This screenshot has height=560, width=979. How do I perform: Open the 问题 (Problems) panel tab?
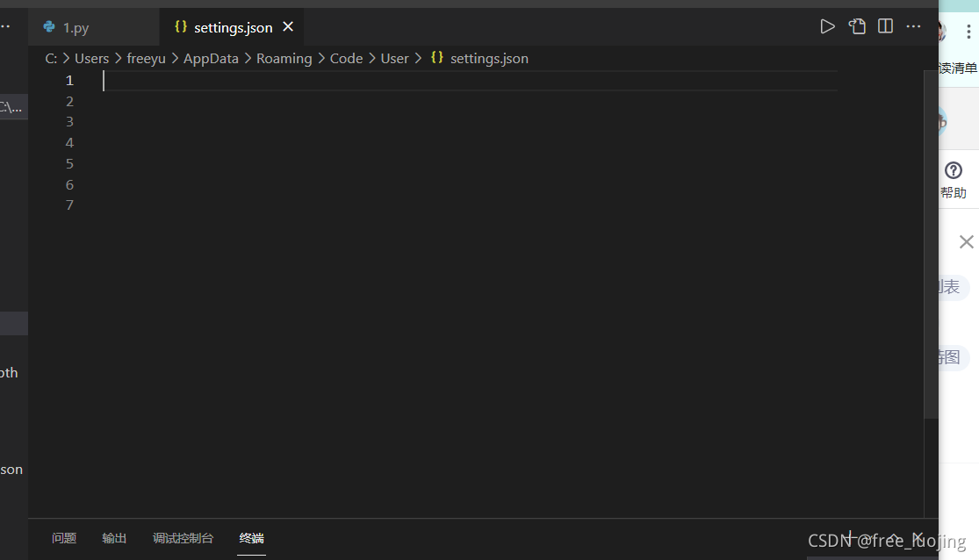[x=64, y=538]
